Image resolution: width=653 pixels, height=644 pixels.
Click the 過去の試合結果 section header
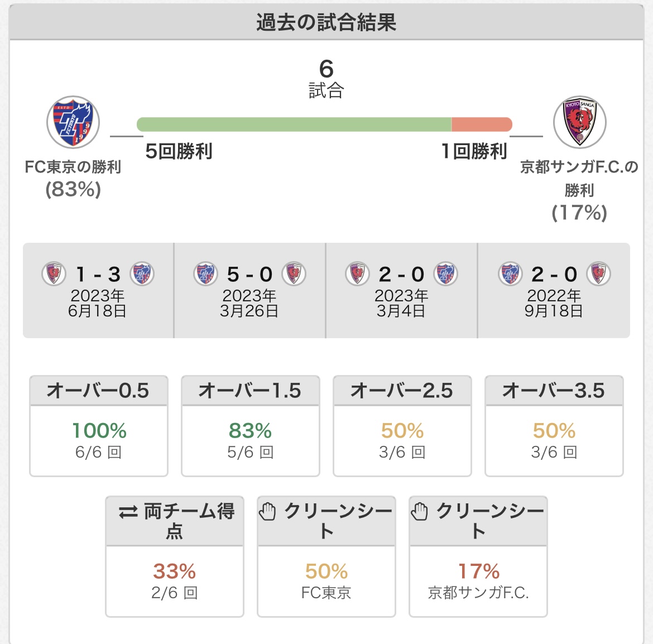pos(326,22)
